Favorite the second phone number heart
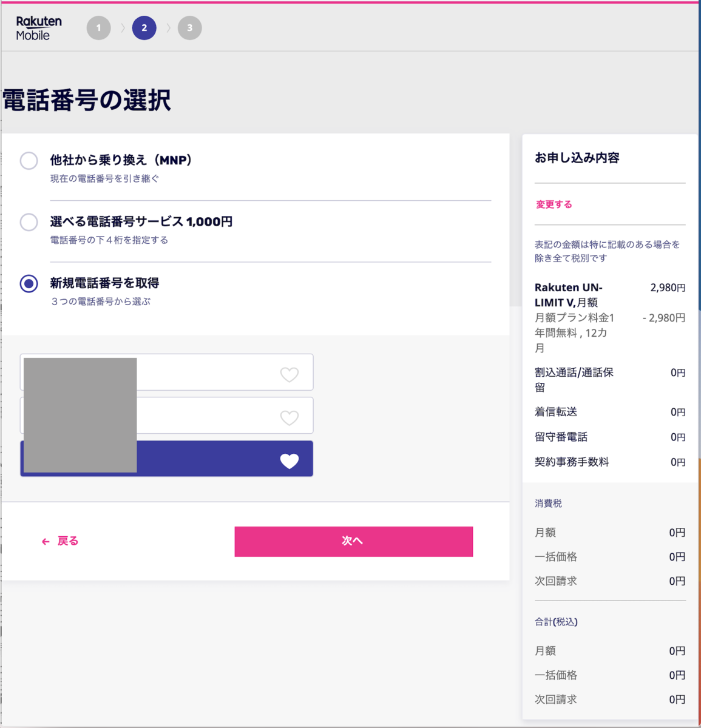 coord(290,417)
